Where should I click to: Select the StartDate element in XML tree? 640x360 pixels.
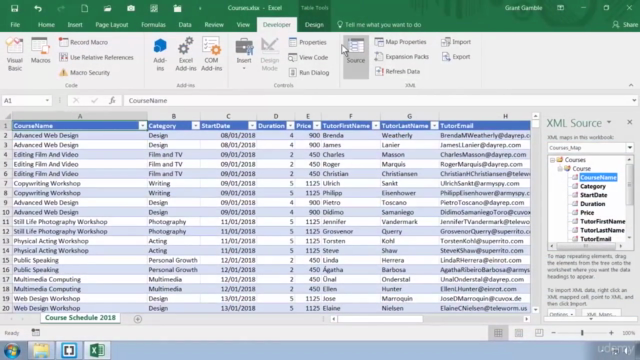[x=593, y=195]
